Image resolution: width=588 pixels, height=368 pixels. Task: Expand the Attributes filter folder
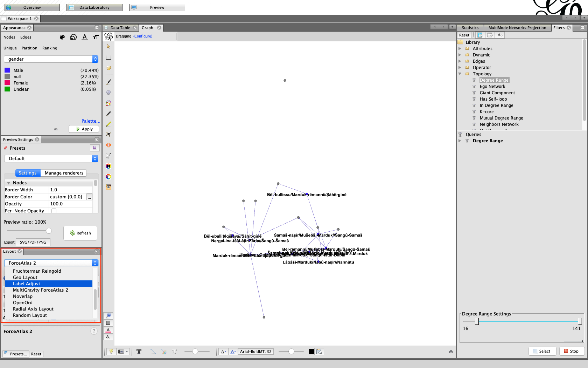coord(460,49)
